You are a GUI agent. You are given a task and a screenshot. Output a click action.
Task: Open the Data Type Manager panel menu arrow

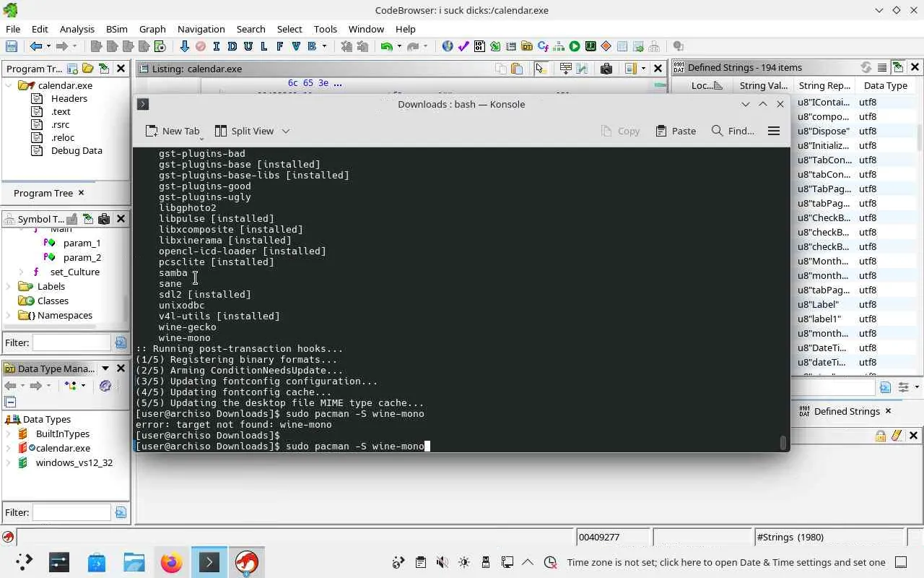pyautogui.click(x=105, y=368)
